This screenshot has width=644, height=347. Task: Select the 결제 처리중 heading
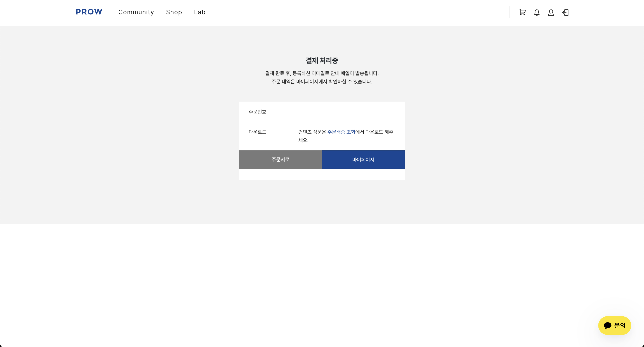(322, 60)
